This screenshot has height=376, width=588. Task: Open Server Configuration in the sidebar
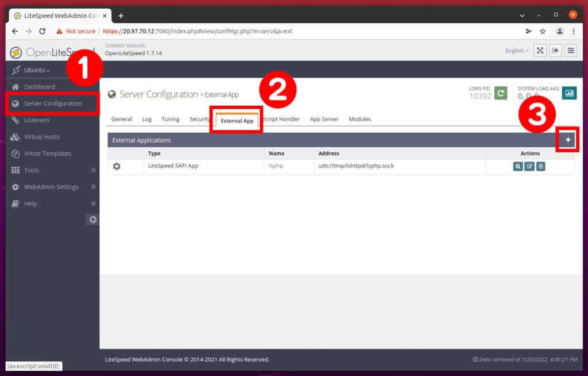click(x=52, y=103)
